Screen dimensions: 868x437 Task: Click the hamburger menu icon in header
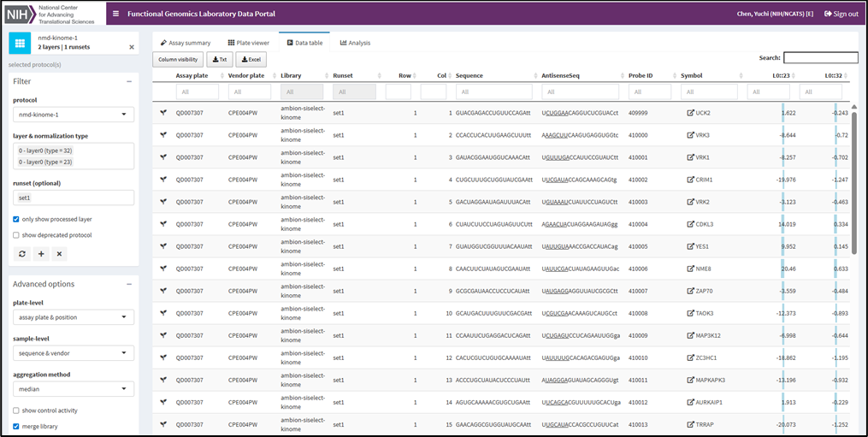[116, 14]
